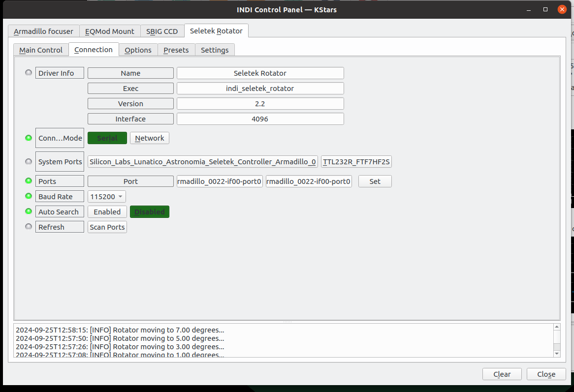Screen dimensions: 574x392
Task: Select the Seletek Rotator device tab
Action: point(216,30)
